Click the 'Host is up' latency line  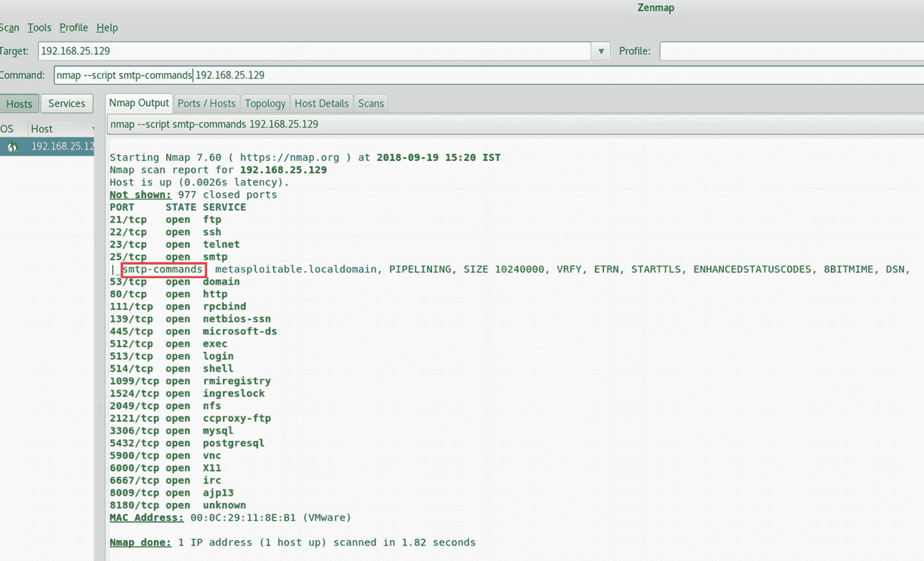pyautogui.click(x=199, y=182)
